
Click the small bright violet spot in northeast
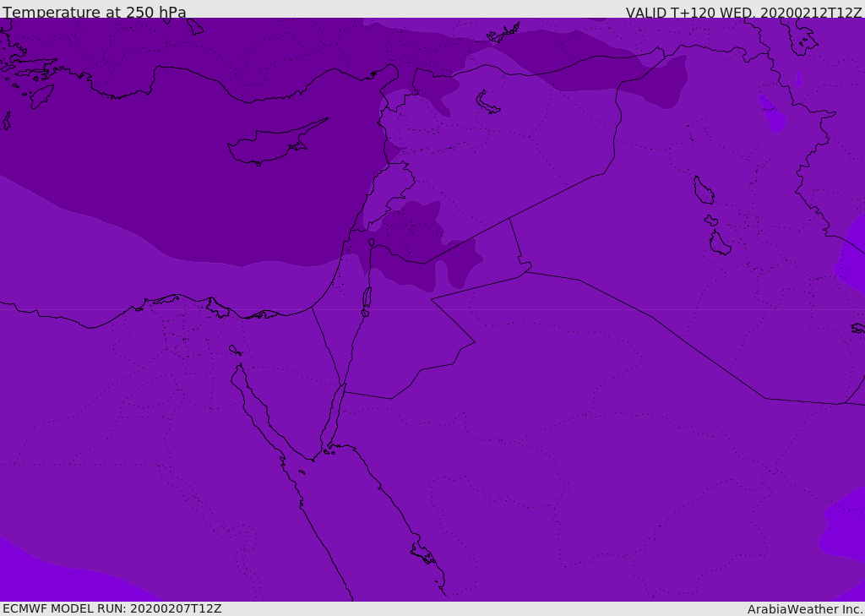[773, 116]
